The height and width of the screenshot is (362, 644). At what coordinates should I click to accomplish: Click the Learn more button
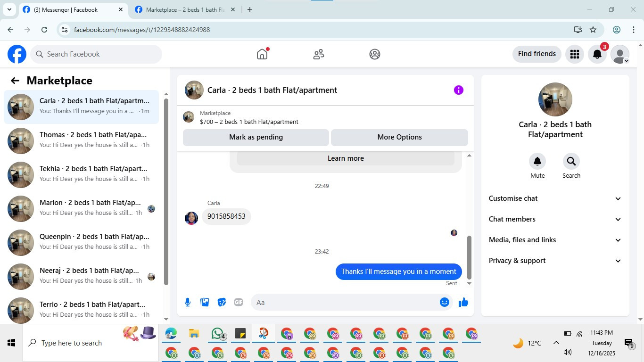pyautogui.click(x=346, y=158)
